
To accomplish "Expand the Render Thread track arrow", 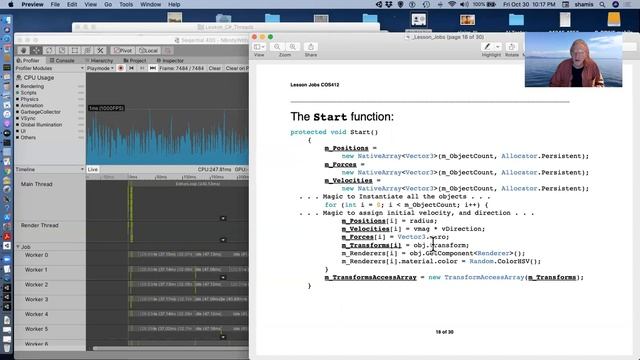I will click(x=223, y=240).
